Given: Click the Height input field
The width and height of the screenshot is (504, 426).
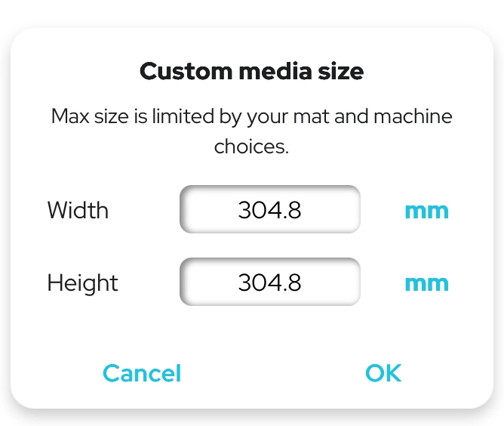Looking at the screenshot, I should coord(269,282).
